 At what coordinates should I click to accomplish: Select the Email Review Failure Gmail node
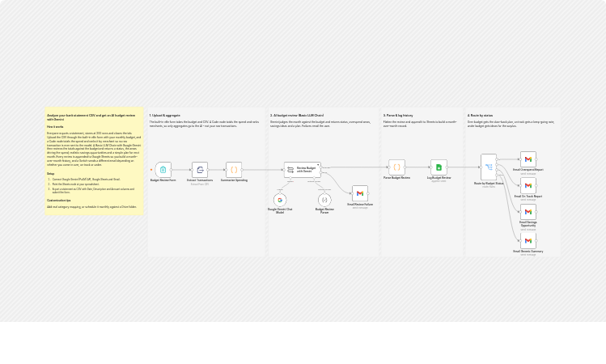click(x=360, y=193)
